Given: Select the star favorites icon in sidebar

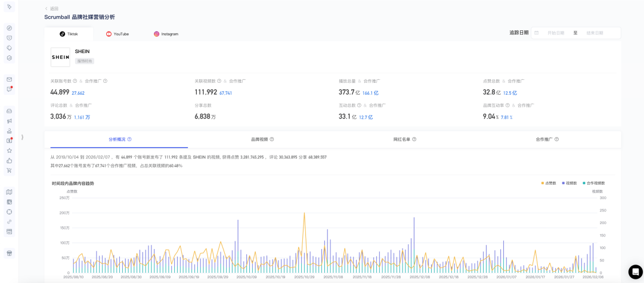Looking at the screenshot, I should (x=9, y=151).
